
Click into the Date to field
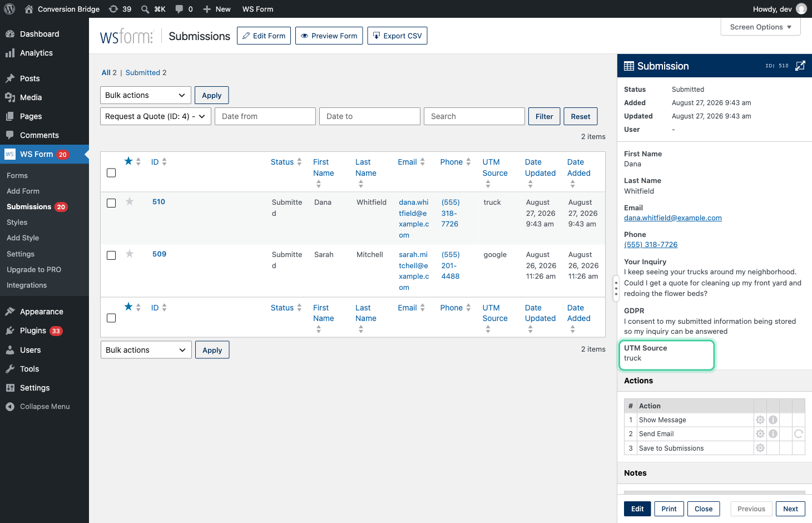tap(370, 116)
